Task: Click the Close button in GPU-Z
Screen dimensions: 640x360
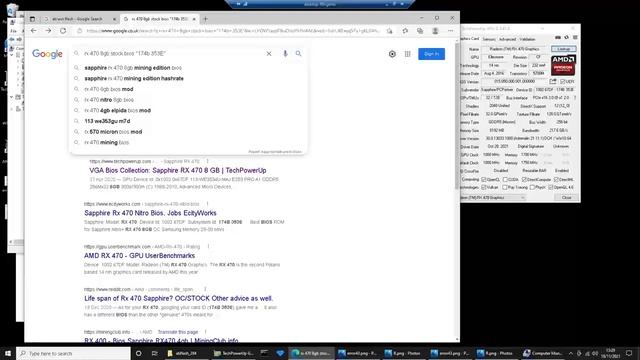Action: (x=567, y=198)
